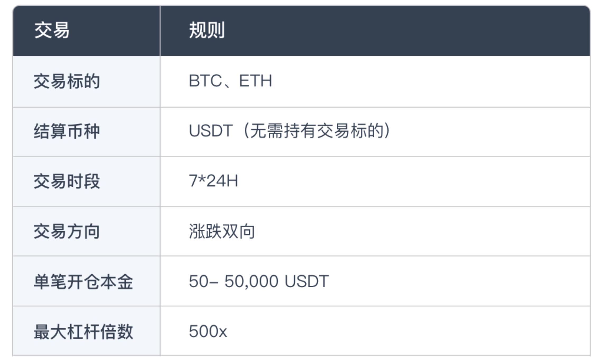Click the 交易 column header
Image resolution: width=601 pixels, height=364 pixels.
click(52, 30)
